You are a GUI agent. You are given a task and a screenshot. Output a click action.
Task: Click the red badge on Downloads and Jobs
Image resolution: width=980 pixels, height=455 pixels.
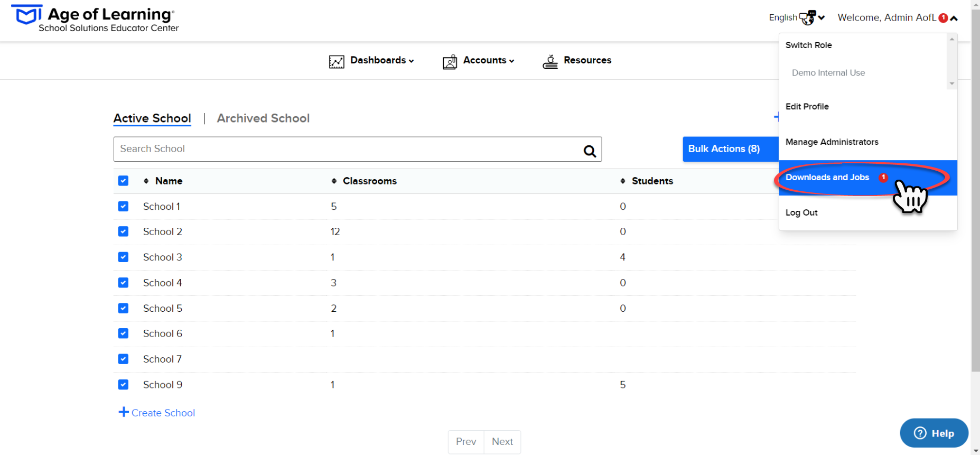(x=883, y=178)
